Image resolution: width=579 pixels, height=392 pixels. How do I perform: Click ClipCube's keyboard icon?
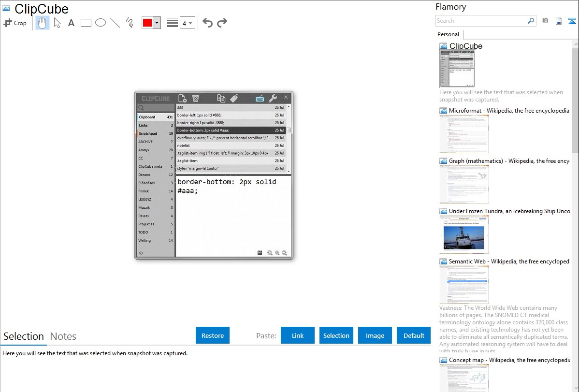pos(260,98)
